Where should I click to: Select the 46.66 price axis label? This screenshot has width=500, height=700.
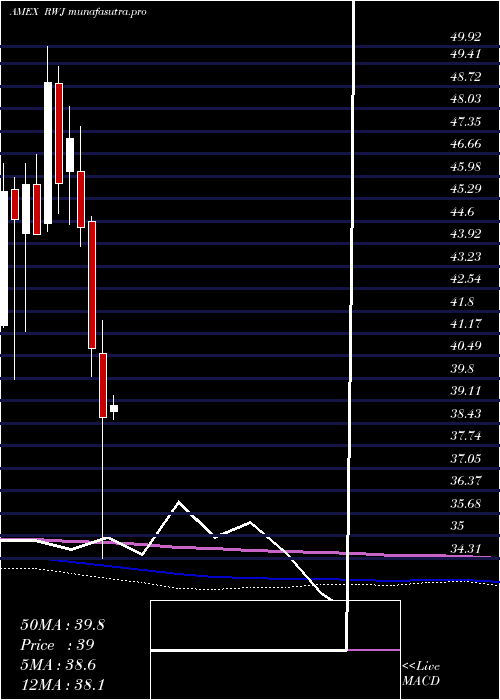tap(465, 144)
